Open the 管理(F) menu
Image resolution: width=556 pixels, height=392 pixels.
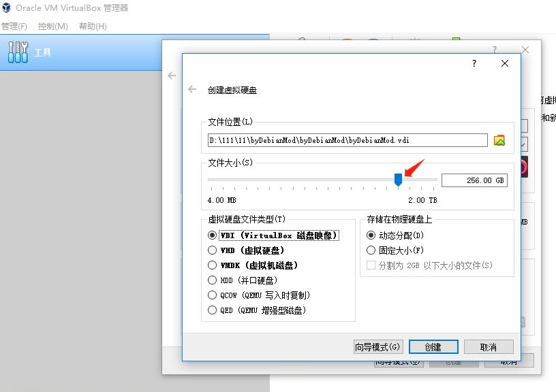14,27
